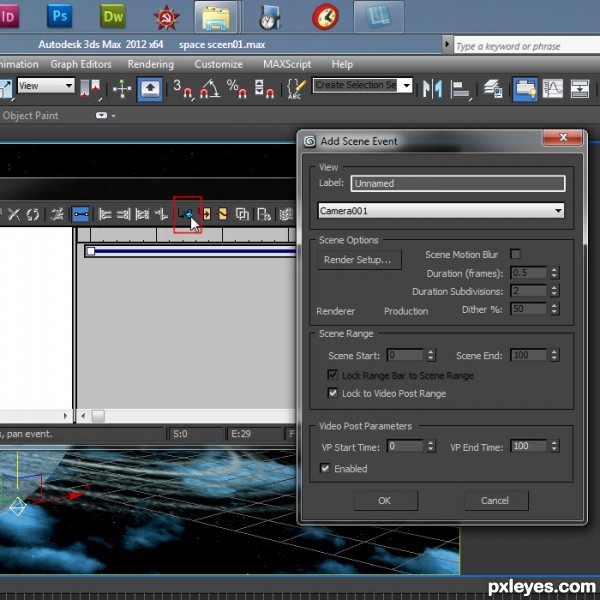
Task: Toggle Lock to Video Post Range checkbox
Action: click(x=333, y=393)
